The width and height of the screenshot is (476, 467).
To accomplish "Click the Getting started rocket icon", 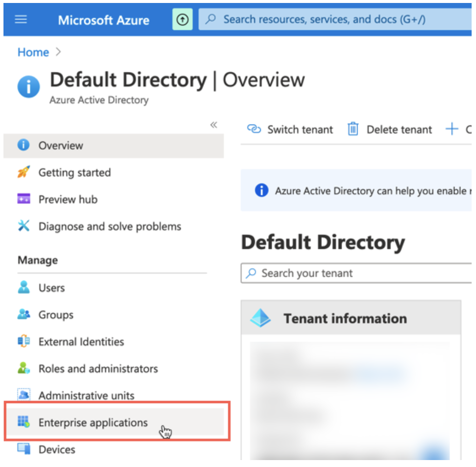I will (x=24, y=173).
